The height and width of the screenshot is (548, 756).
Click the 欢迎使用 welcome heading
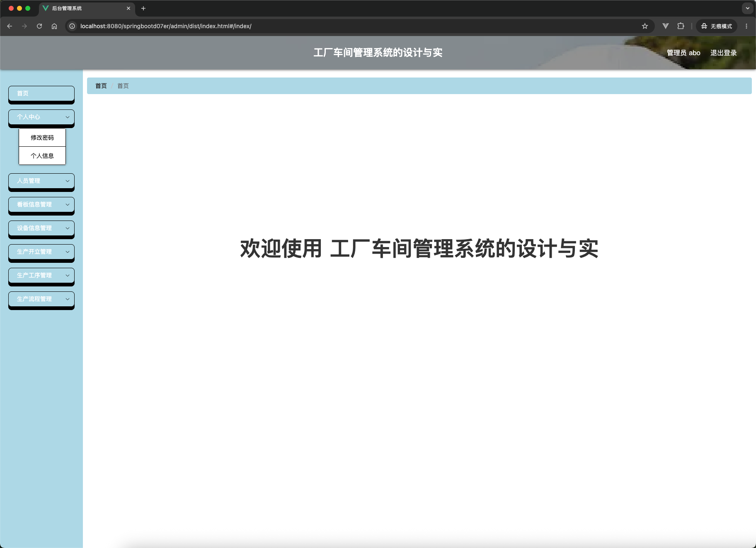point(419,249)
